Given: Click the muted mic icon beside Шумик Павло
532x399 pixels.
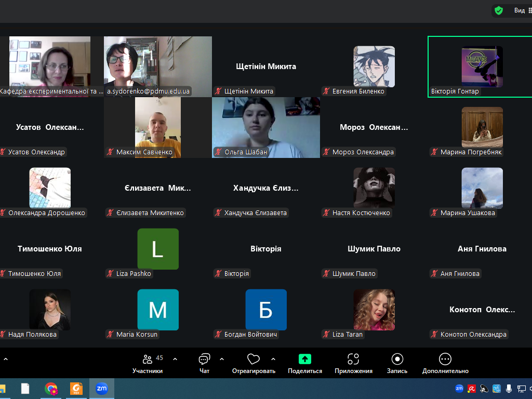Looking at the screenshot, I should (326, 274).
